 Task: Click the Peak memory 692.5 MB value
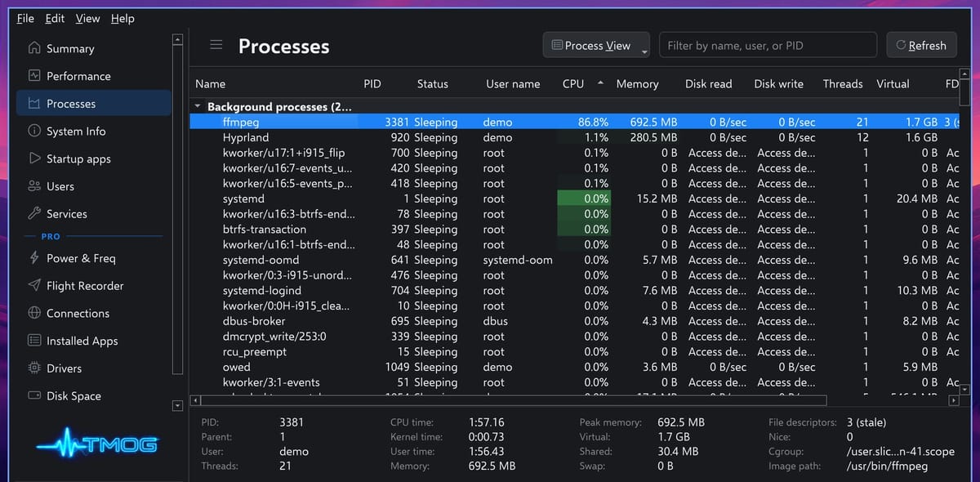[x=681, y=422]
